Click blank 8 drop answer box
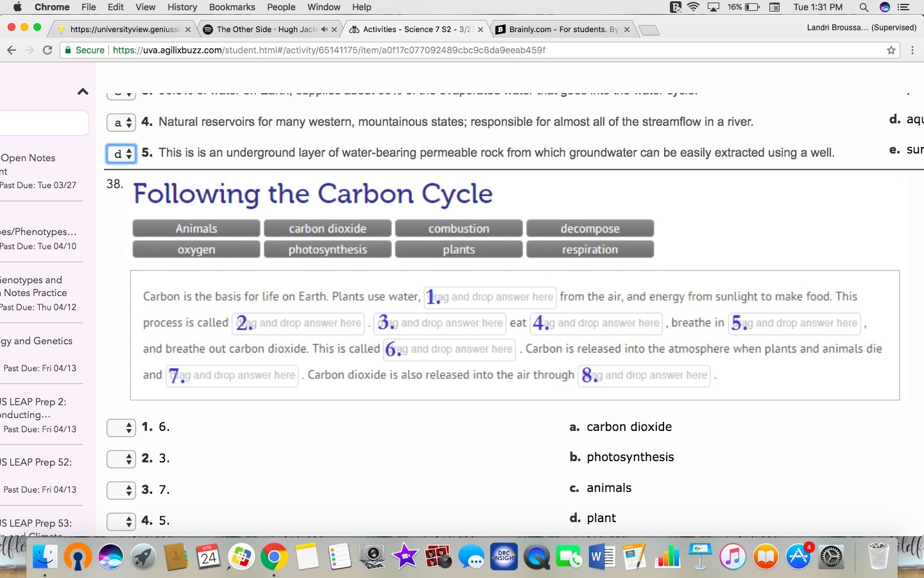924x578 pixels. (x=644, y=375)
